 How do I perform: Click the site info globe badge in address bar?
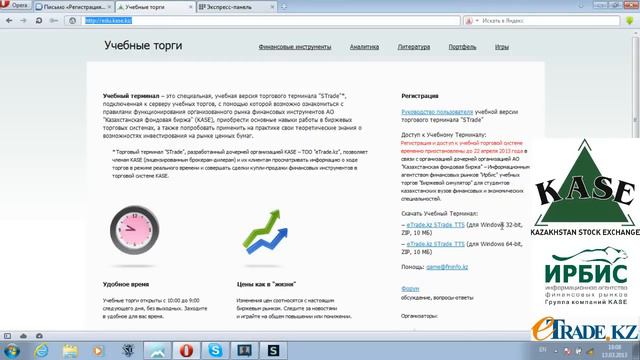72,20
